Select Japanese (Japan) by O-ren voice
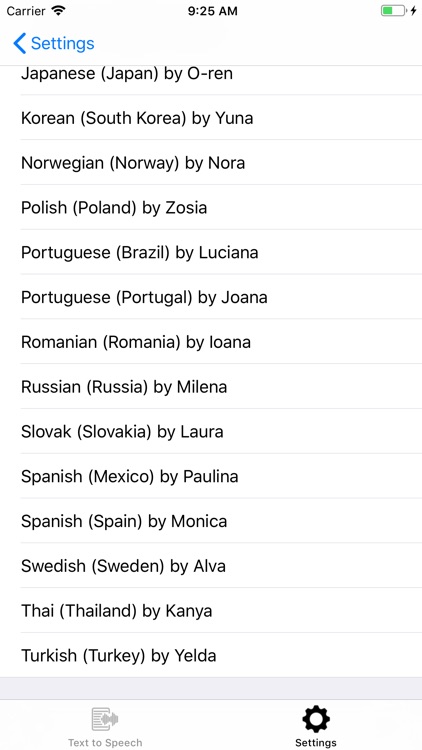422x750 pixels. coord(211,77)
